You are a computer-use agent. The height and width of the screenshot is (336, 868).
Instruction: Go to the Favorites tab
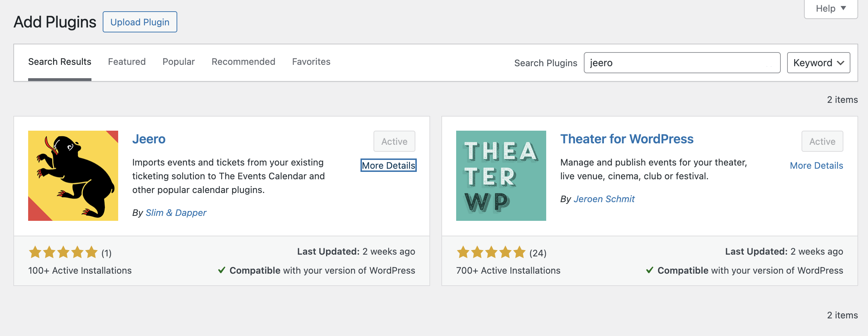pos(311,62)
